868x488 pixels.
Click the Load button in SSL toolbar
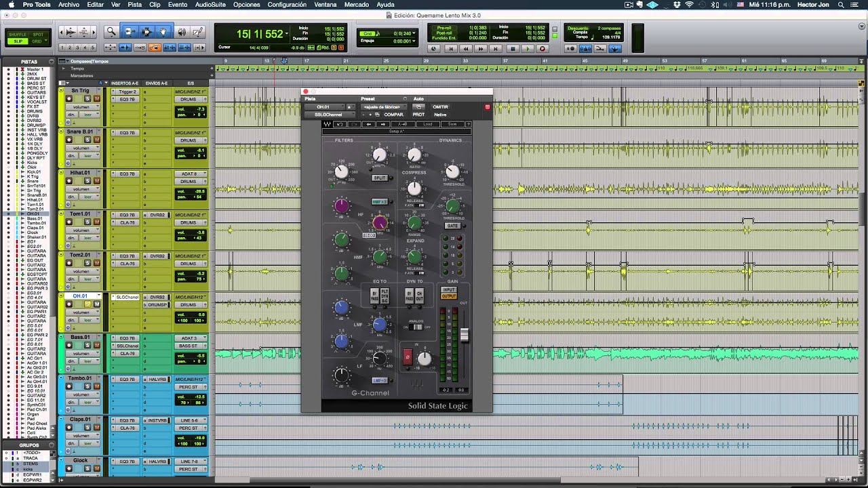click(429, 125)
